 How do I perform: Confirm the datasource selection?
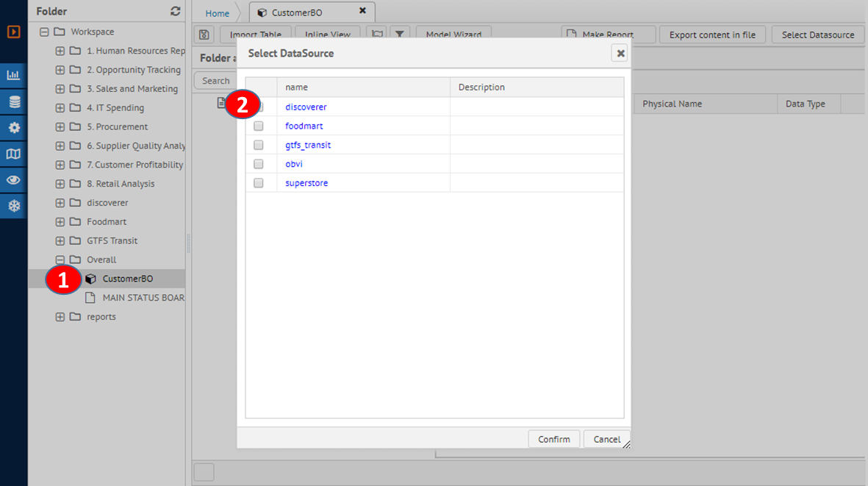pos(553,439)
